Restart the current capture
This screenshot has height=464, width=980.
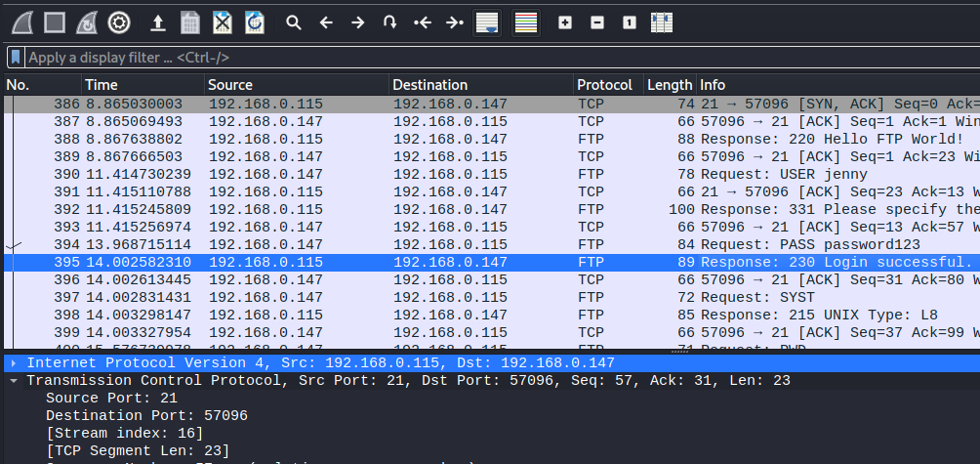coord(86,23)
